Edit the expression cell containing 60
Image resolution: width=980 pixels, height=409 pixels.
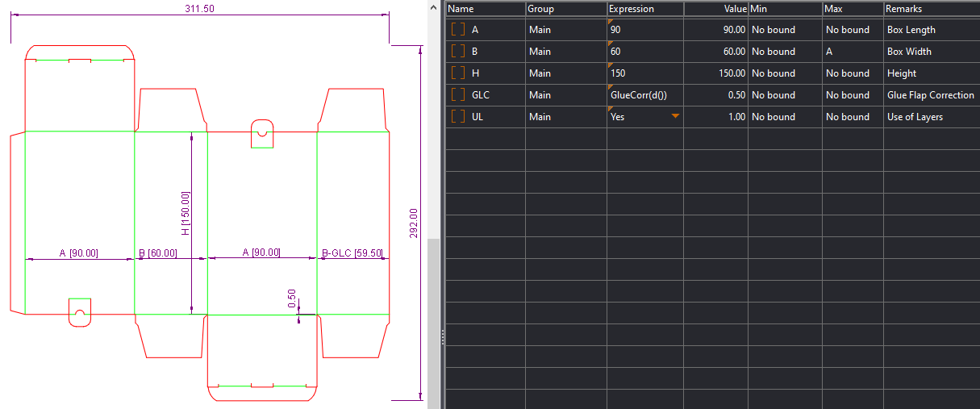tap(644, 52)
